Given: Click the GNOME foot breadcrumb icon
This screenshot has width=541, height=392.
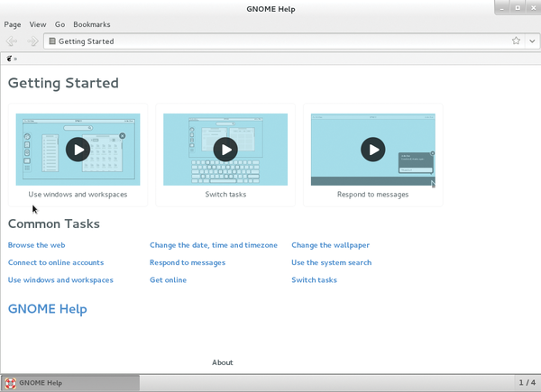Looking at the screenshot, I should [x=9, y=59].
